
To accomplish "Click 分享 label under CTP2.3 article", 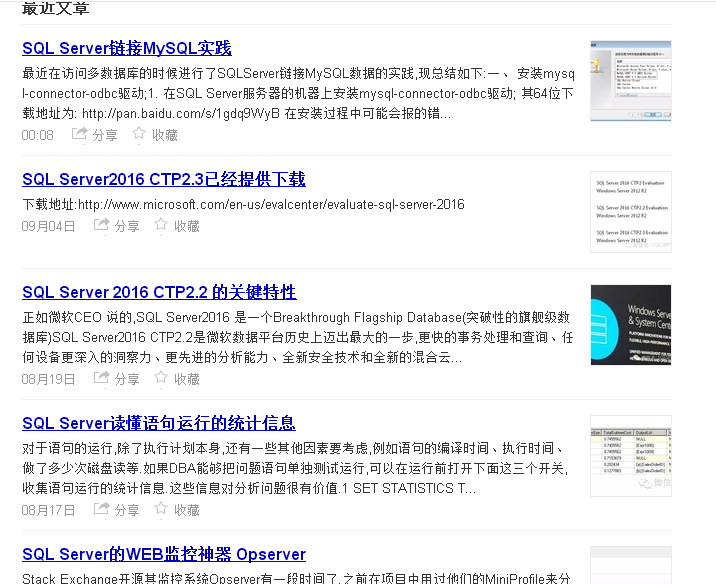I will [127, 226].
